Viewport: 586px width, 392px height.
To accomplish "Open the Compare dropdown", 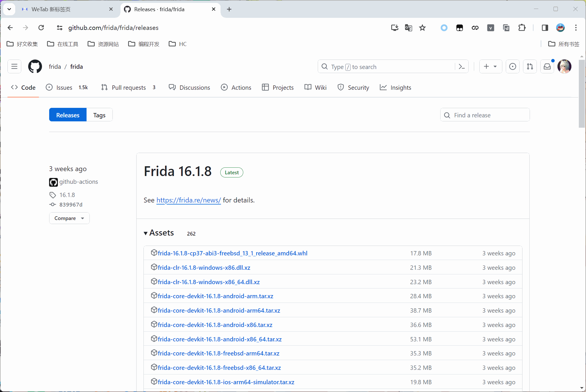I will coord(69,218).
